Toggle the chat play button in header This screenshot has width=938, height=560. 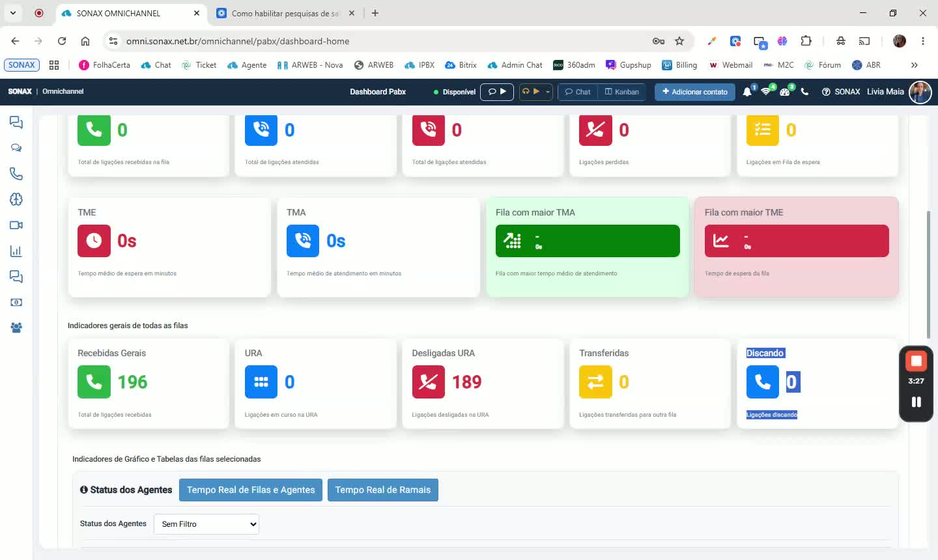click(x=497, y=92)
